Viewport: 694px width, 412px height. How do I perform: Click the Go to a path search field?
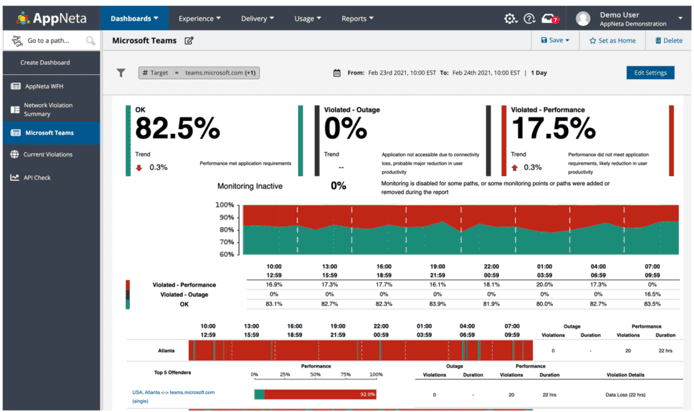point(48,41)
